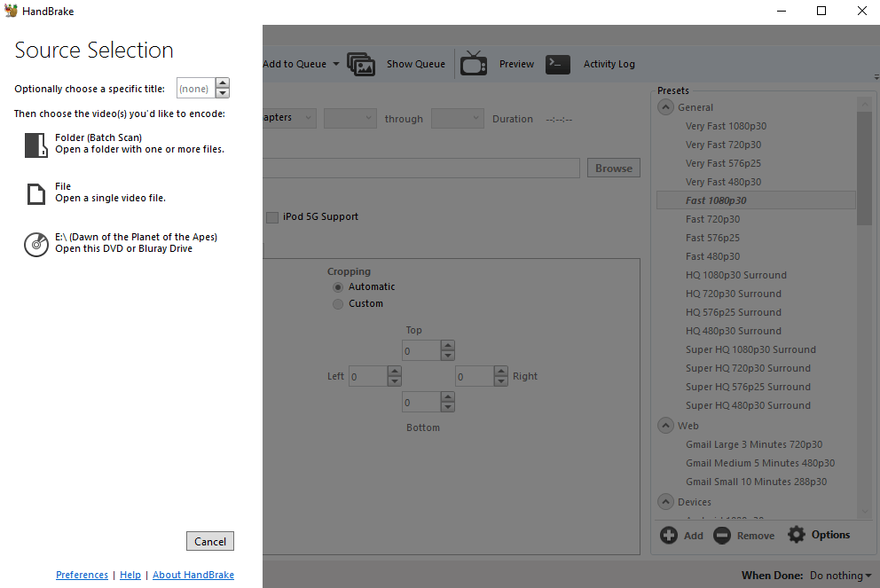Viewport: 880px width, 588px height.
Task: Click the specific title input field
Action: point(196,88)
